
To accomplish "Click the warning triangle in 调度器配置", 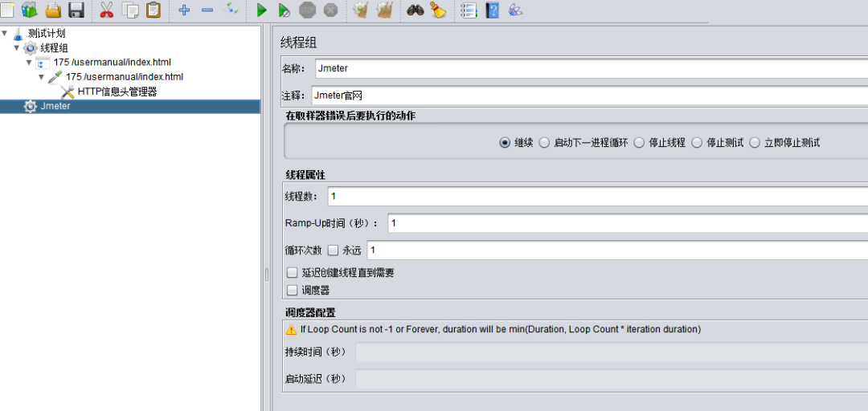I will point(291,329).
